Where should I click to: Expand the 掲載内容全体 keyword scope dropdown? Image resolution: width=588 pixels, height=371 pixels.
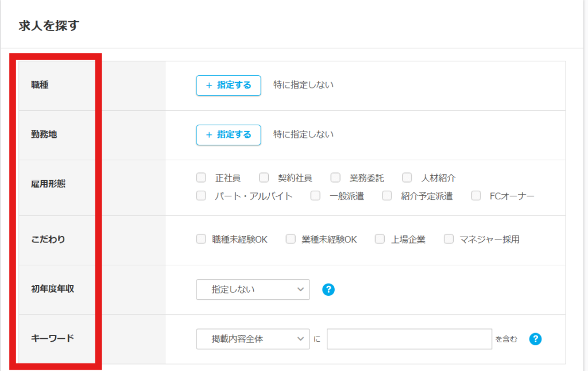[253, 339]
